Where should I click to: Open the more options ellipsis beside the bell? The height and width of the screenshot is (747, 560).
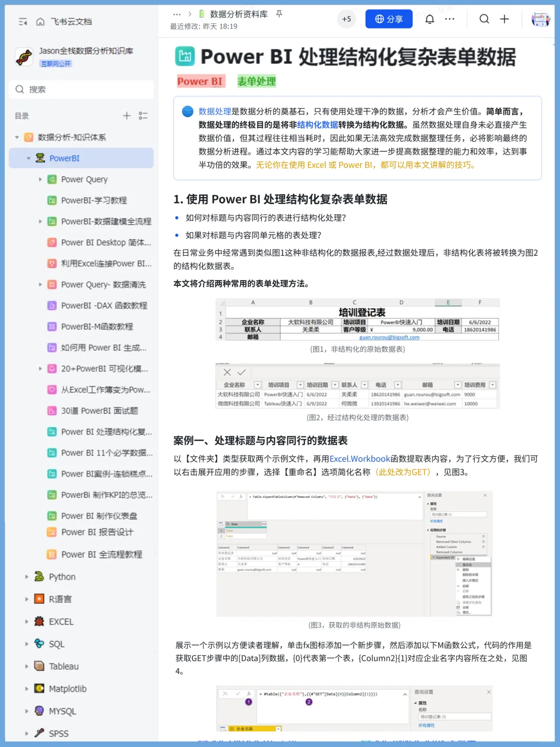[x=450, y=19]
